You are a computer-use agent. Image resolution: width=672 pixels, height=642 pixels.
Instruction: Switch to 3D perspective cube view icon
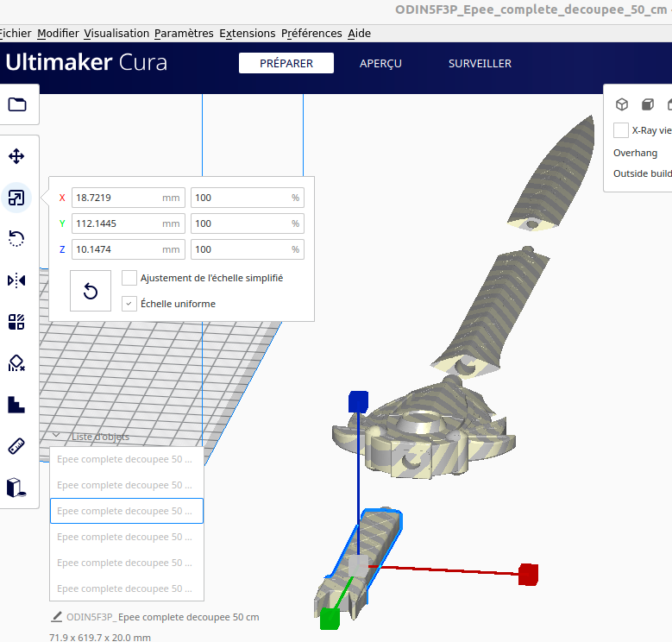pyautogui.click(x=622, y=104)
